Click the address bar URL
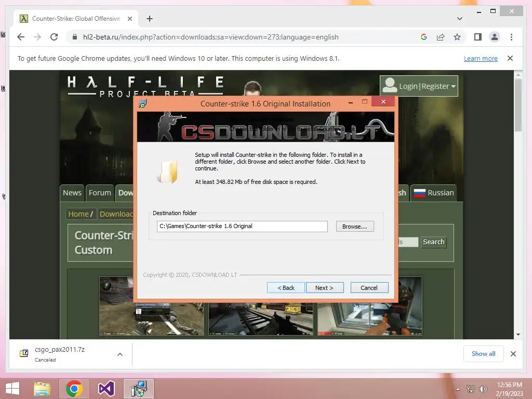 click(211, 37)
